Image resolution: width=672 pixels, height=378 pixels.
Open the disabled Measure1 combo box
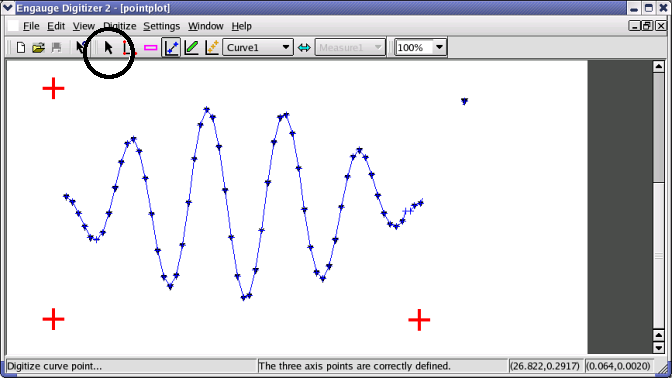click(350, 48)
